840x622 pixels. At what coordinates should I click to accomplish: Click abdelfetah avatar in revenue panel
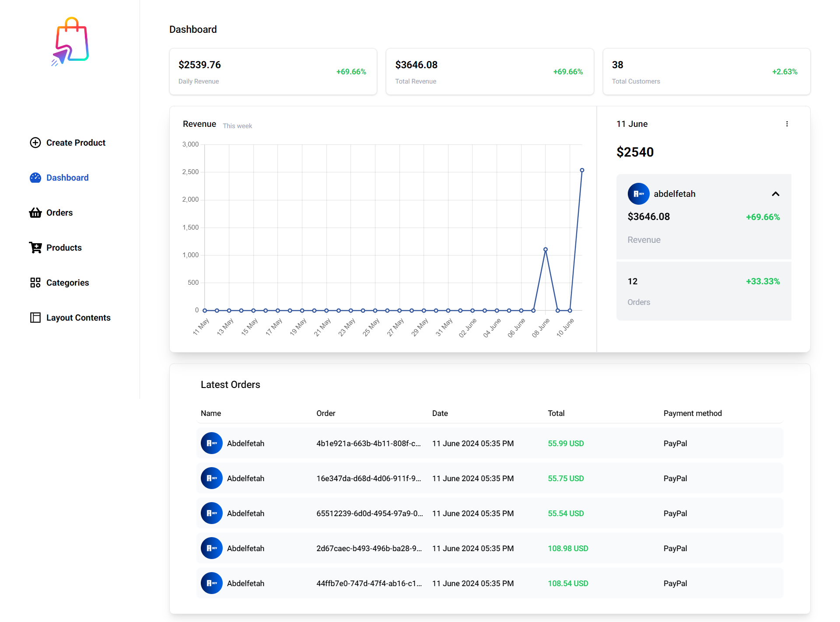click(x=638, y=194)
